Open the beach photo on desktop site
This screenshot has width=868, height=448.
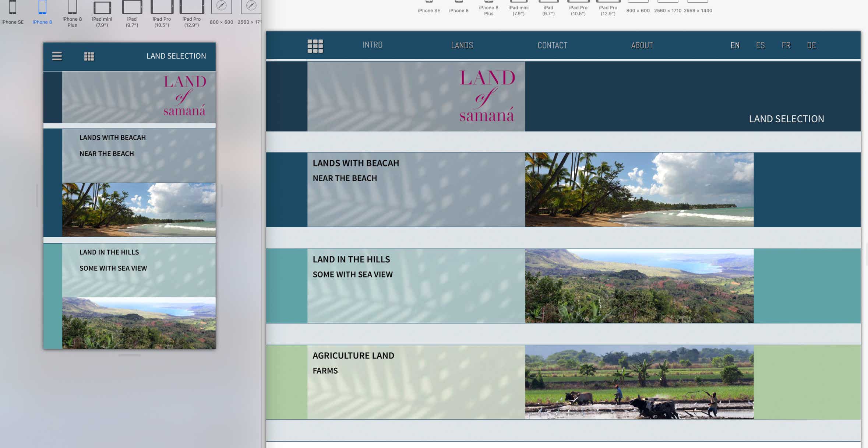click(639, 190)
